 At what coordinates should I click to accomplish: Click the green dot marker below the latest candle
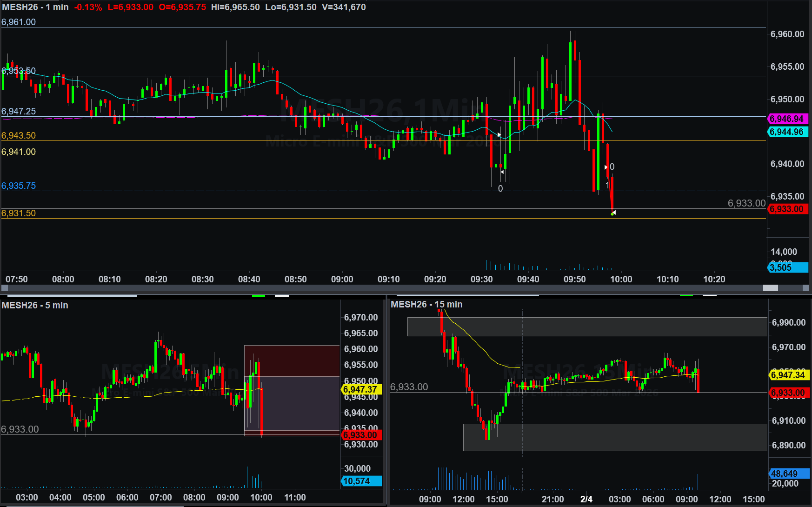tap(612, 214)
